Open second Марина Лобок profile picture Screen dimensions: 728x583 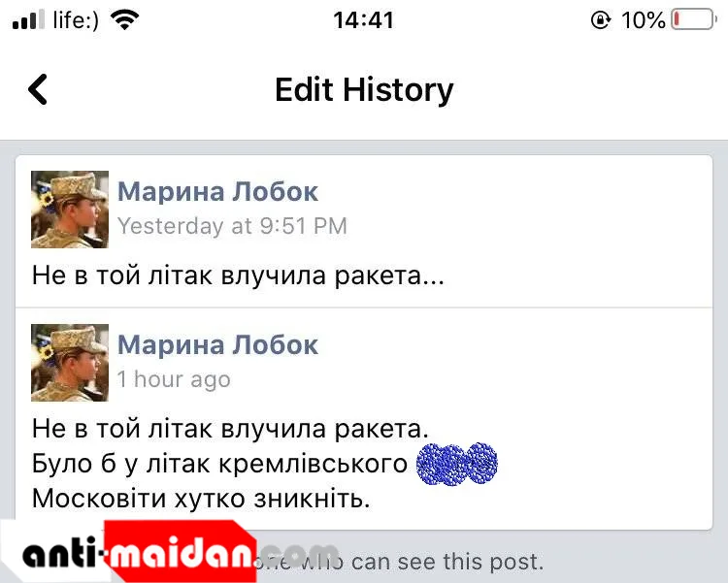(x=70, y=363)
